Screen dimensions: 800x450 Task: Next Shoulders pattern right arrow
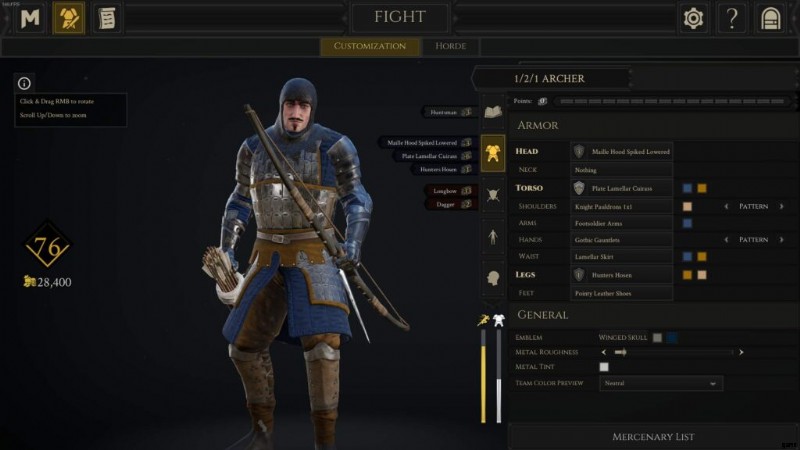pyautogui.click(x=781, y=207)
